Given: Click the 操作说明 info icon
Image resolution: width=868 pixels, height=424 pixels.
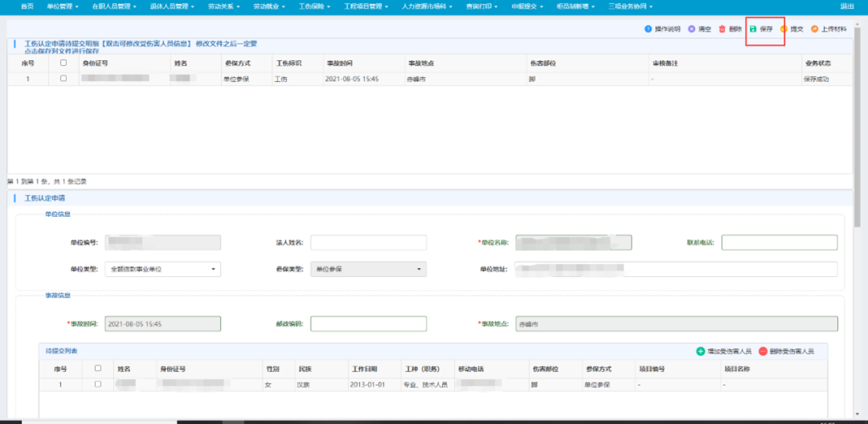Looking at the screenshot, I should [x=648, y=29].
